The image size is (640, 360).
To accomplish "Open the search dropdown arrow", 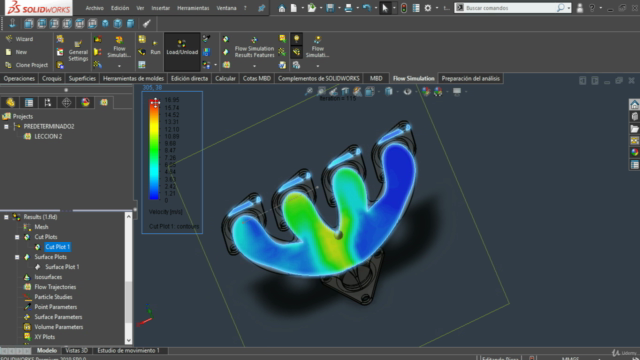I will [569, 8].
